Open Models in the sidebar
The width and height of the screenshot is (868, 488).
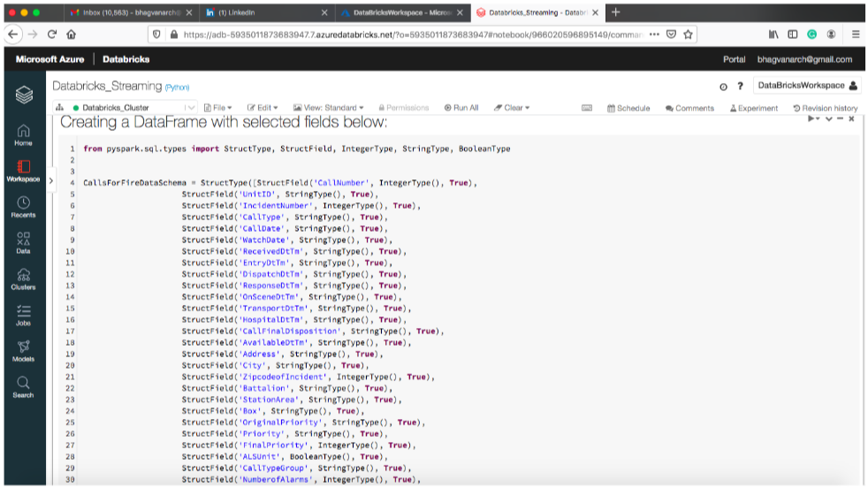click(x=23, y=351)
